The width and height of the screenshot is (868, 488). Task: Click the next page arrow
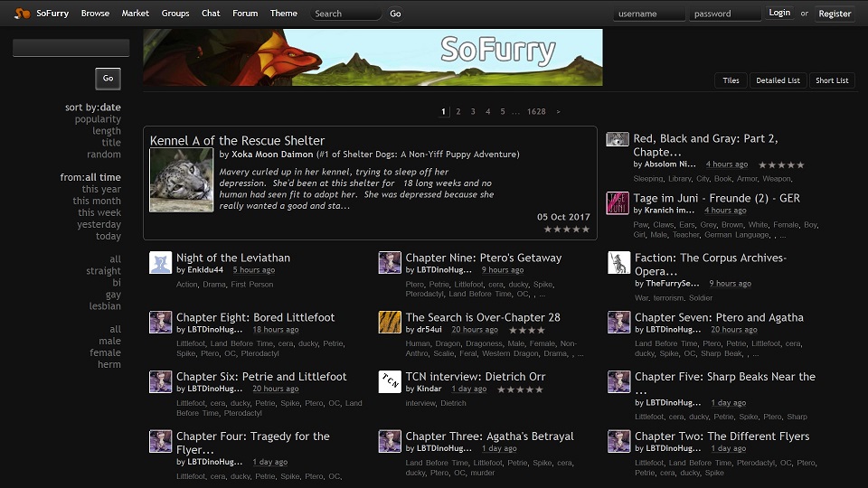[x=558, y=111]
